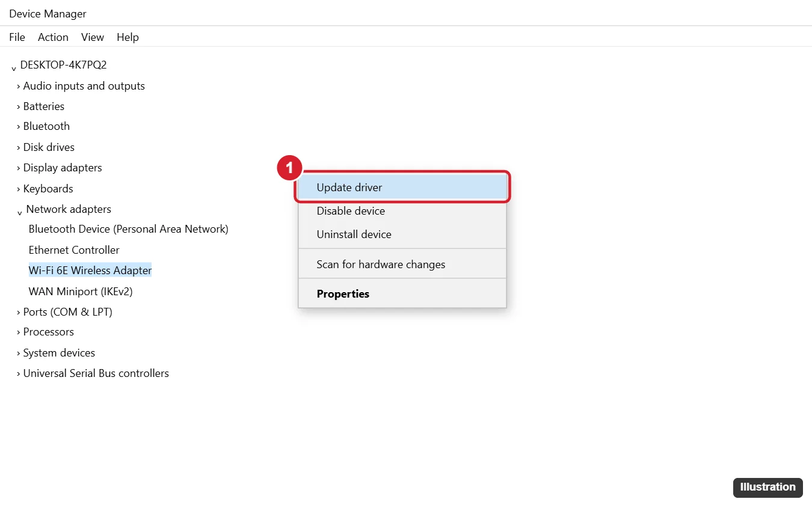Select the DESKTOP-4K7PQ2 computer name
The height and width of the screenshot is (505, 812).
pyautogui.click(x=63, y=65)
